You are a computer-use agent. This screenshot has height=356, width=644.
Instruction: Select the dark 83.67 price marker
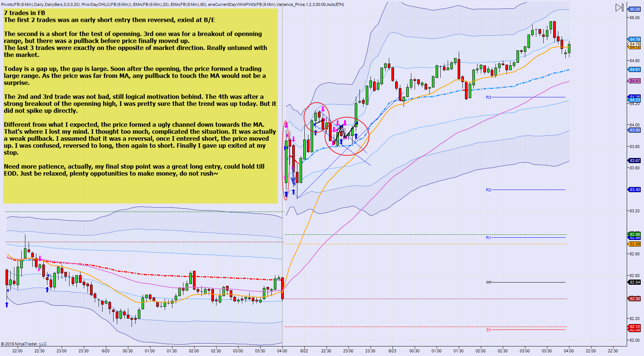click(x=634, y=161)
